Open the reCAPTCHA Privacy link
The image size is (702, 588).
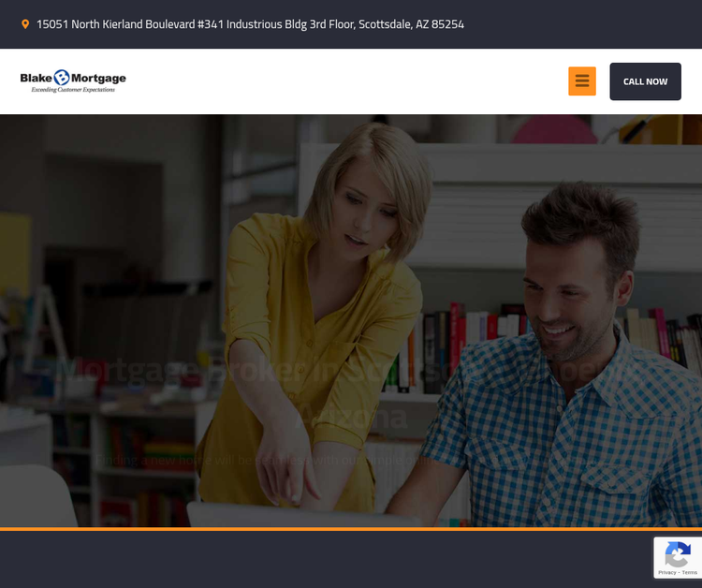pos(666,572)
